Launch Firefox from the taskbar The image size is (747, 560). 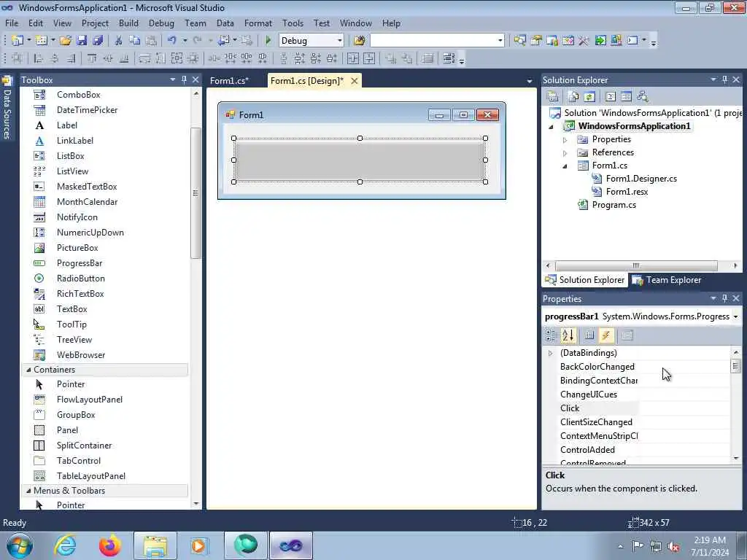tap(110, 545)
